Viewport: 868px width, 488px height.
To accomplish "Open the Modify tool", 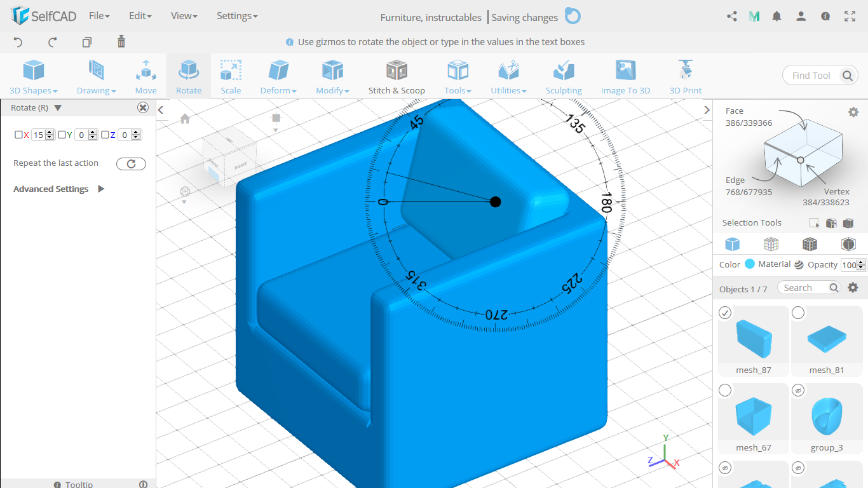I will pos(332,76).
